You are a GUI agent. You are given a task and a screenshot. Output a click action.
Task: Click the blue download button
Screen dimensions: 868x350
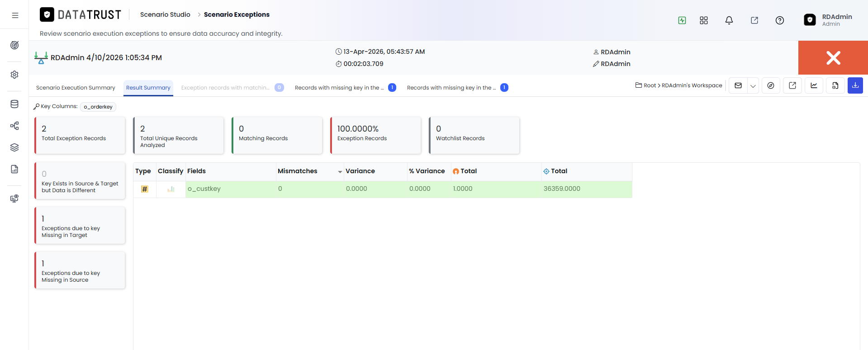(855, 85)
